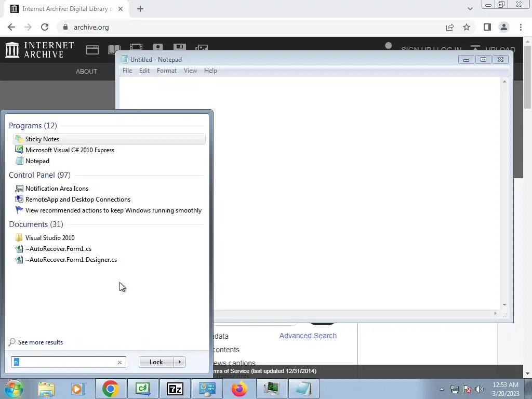
Task: Select the Internet Archive browser tab
Action: point(66,9)
